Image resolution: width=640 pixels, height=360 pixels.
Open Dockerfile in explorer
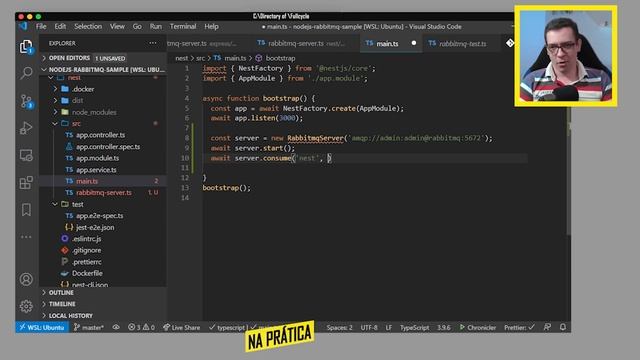click(x=87, y=273)
